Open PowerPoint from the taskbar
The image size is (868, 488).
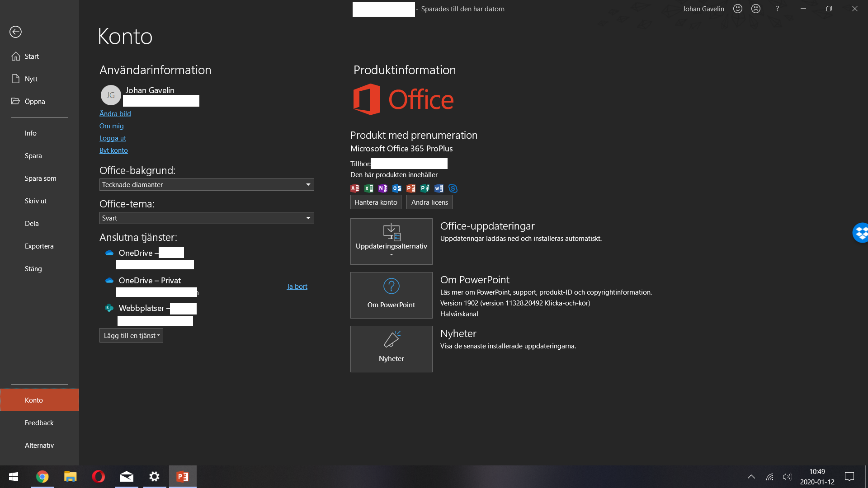pyautogui.click(x=182, y=477)
